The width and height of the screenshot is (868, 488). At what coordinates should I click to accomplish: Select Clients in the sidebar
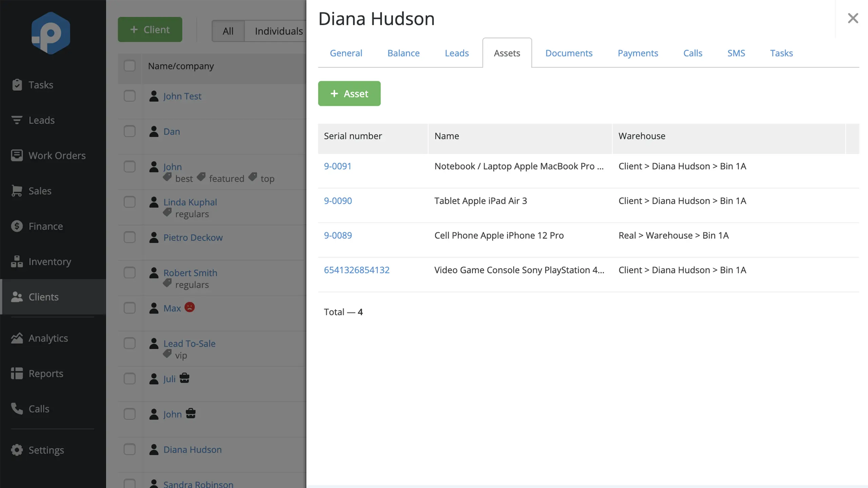[x=53, y=297]
